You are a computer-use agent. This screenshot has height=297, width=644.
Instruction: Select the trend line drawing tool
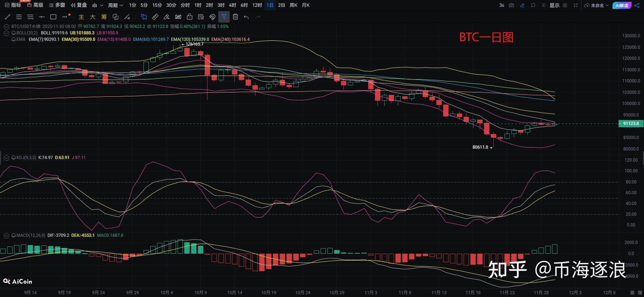point(7,17)
